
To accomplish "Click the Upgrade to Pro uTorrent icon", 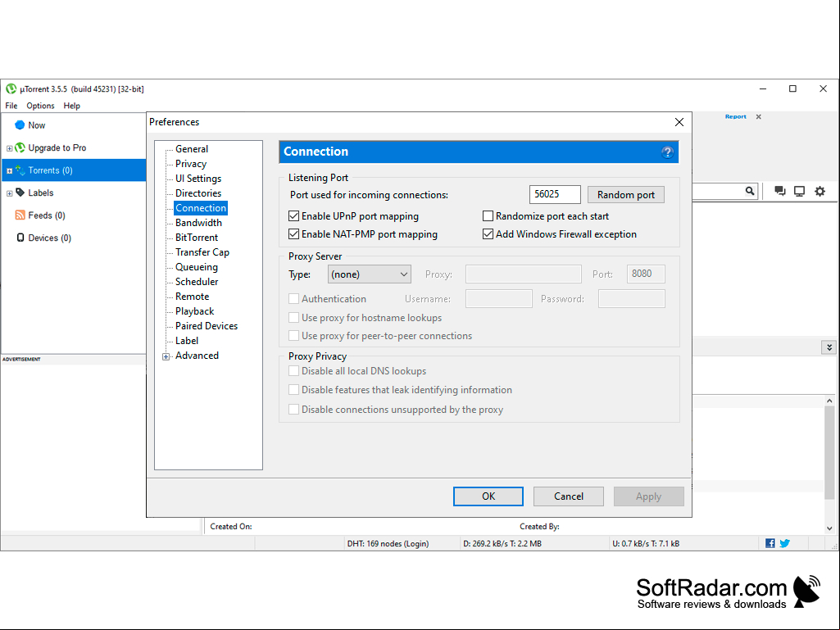I will tap(20, 147).
